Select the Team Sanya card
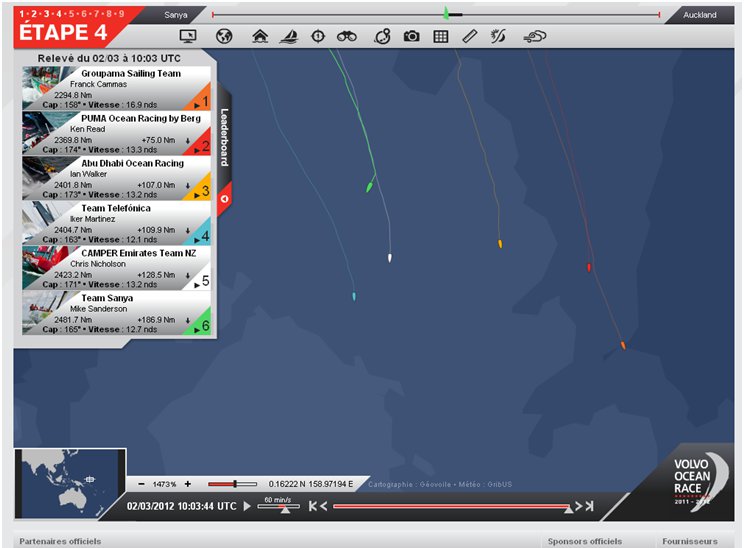This screenshot has width=745, height=548. (116, 313)
